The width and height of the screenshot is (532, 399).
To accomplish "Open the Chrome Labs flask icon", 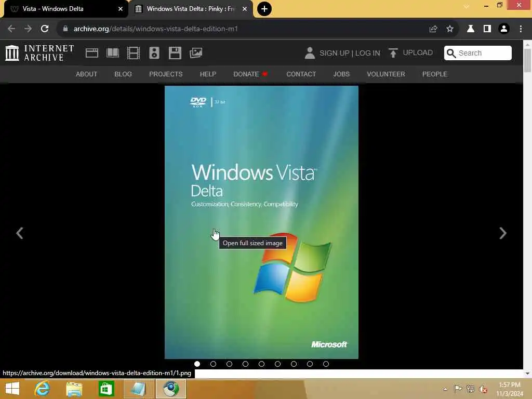I will [471, 29].
